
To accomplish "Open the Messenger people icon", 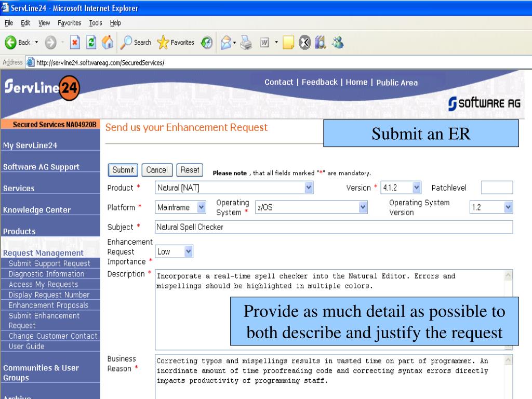I will [x=338, y=43].
